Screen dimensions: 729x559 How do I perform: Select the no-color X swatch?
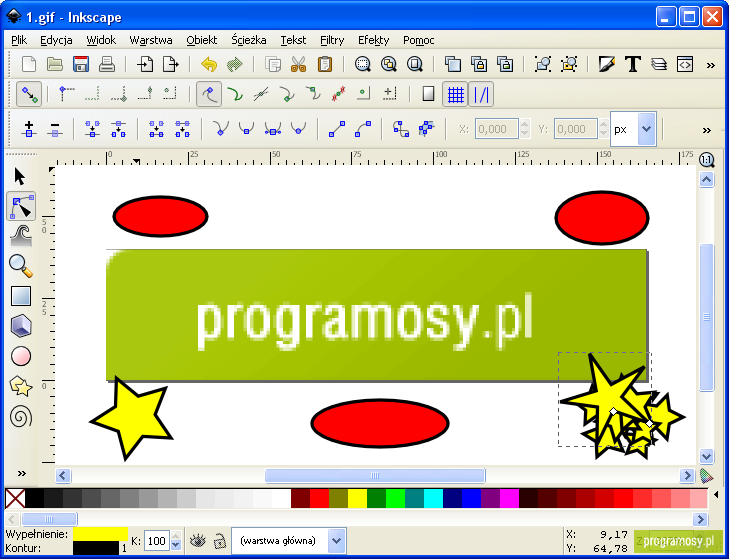click(x=15, y=499)
